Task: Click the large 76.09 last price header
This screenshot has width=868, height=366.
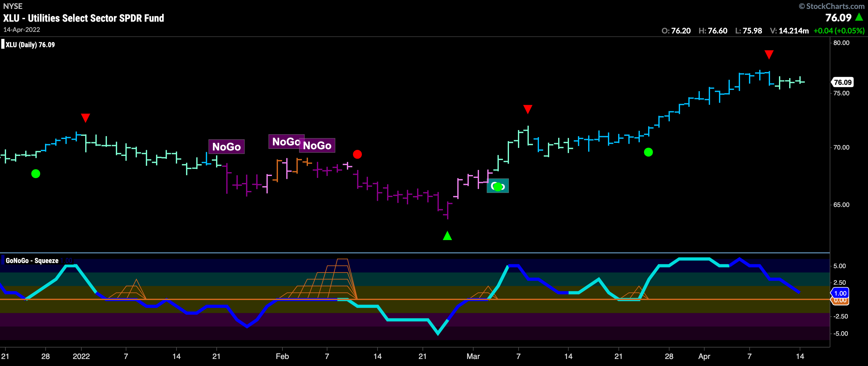Action: [x=838, y=18]
